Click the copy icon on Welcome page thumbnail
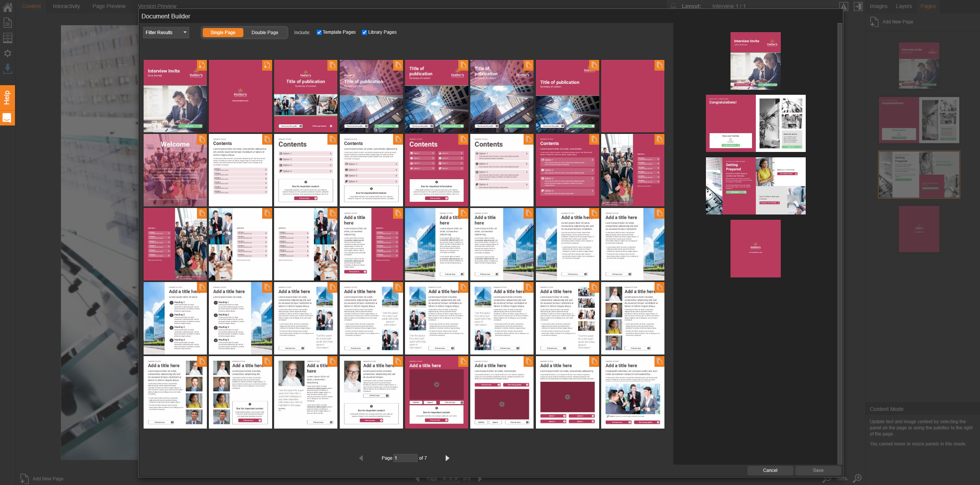Image resolution: width=980 pixels, height=485 pixels. click(202, 139)
